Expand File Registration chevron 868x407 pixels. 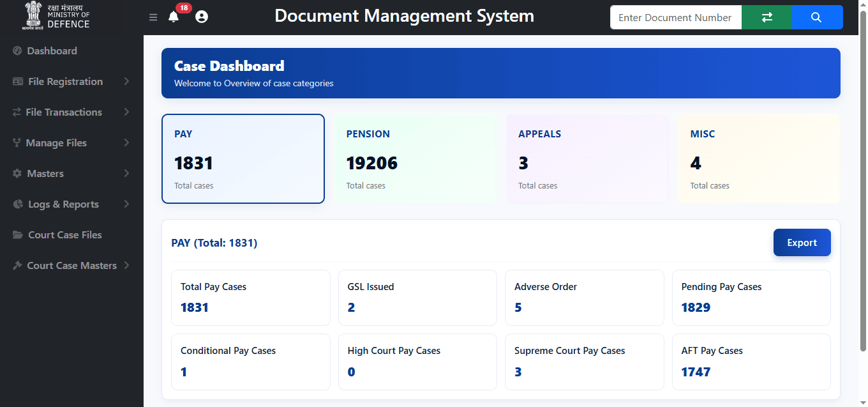[x=126, y=81]
